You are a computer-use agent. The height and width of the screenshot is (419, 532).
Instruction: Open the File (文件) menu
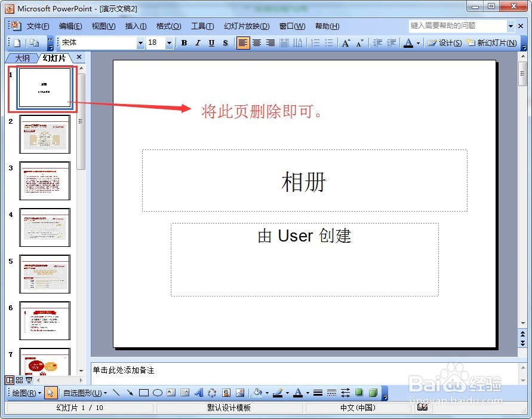pos(38,26)
